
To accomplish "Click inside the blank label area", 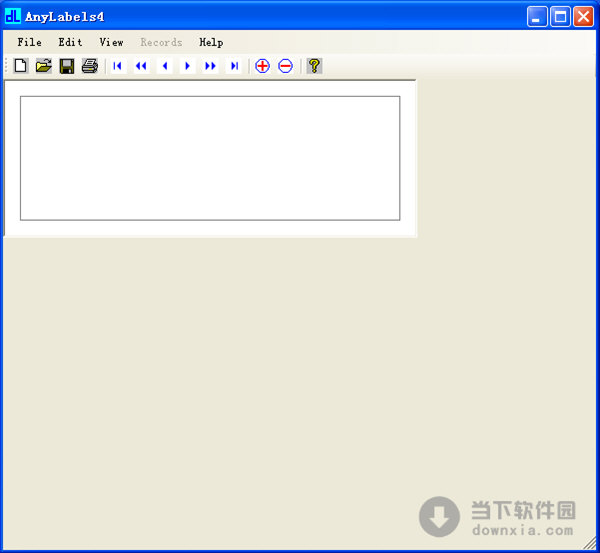I will click(210, 158).
